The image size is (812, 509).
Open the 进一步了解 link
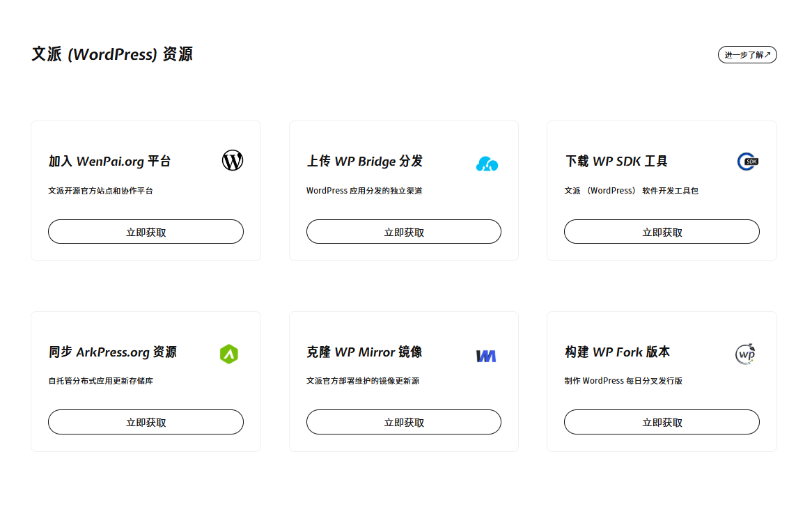(x=747, y=55)
